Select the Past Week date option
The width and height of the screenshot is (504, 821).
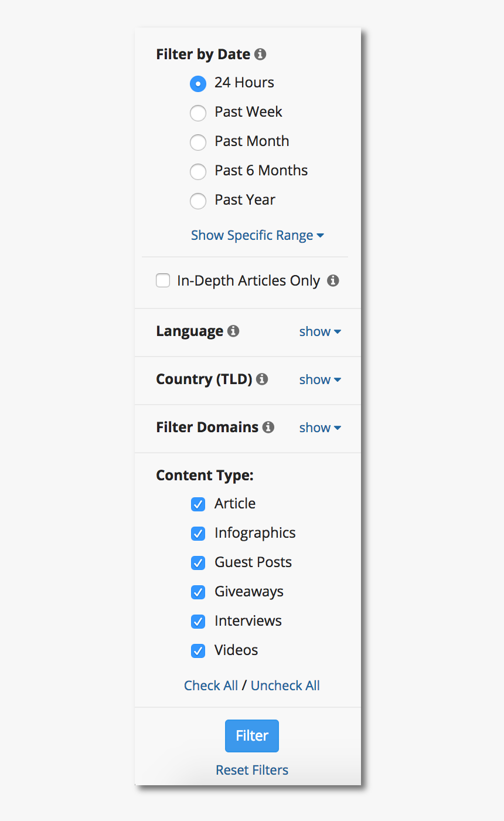(198, 113)
